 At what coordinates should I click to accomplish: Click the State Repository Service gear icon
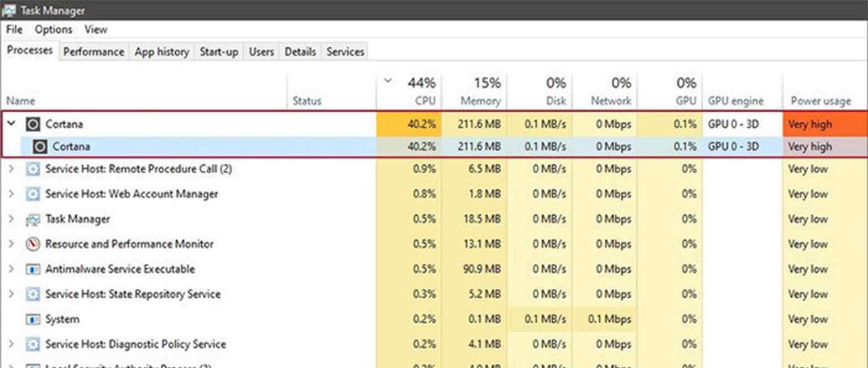33,294
